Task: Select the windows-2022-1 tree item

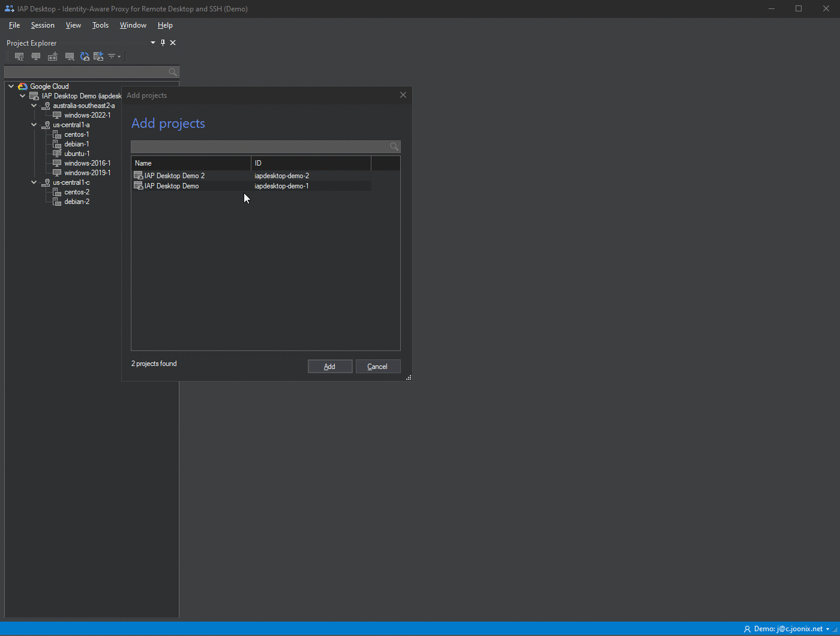Action: pos(88,115)
